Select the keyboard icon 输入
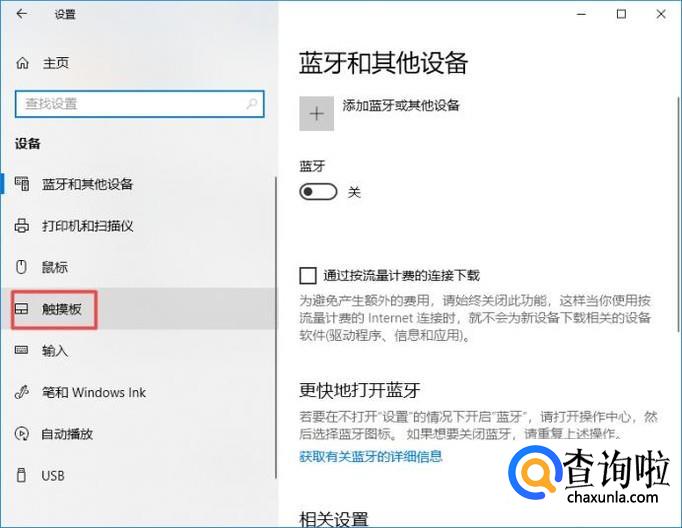 [21, 350]
